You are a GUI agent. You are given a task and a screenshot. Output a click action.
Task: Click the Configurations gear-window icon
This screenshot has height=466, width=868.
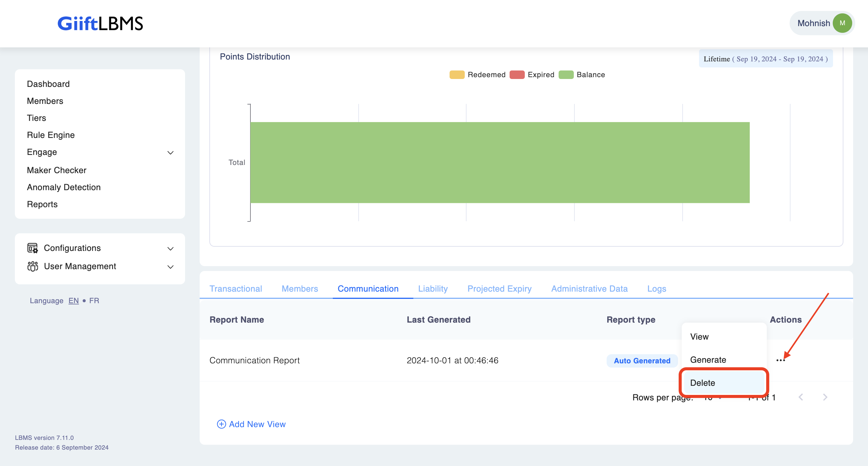tap(32, 248)
